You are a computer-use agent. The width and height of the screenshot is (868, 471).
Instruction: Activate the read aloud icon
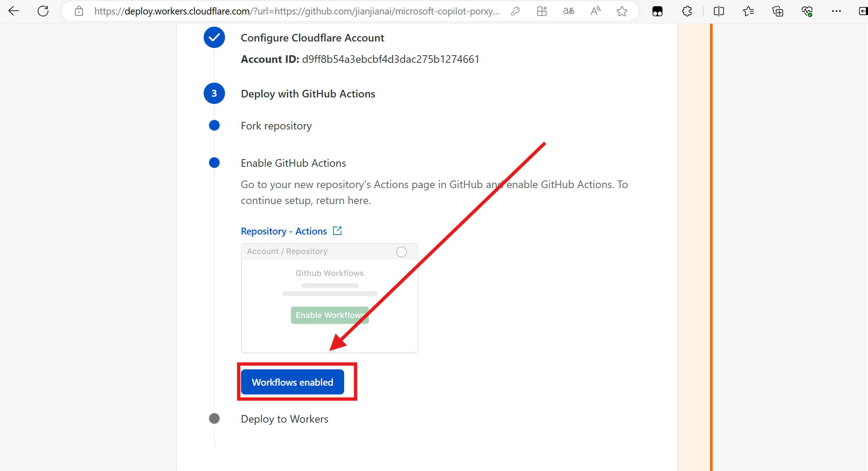(x=595, y=11)
